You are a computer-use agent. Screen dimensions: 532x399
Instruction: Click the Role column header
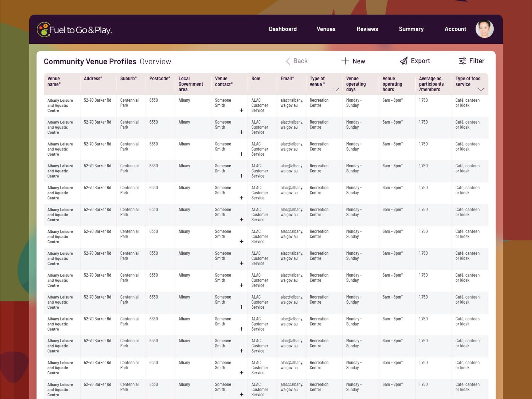click(256, 79)
